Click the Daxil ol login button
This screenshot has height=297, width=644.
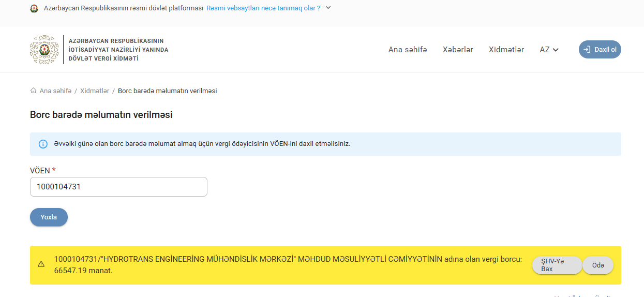(x=600, y=50)
